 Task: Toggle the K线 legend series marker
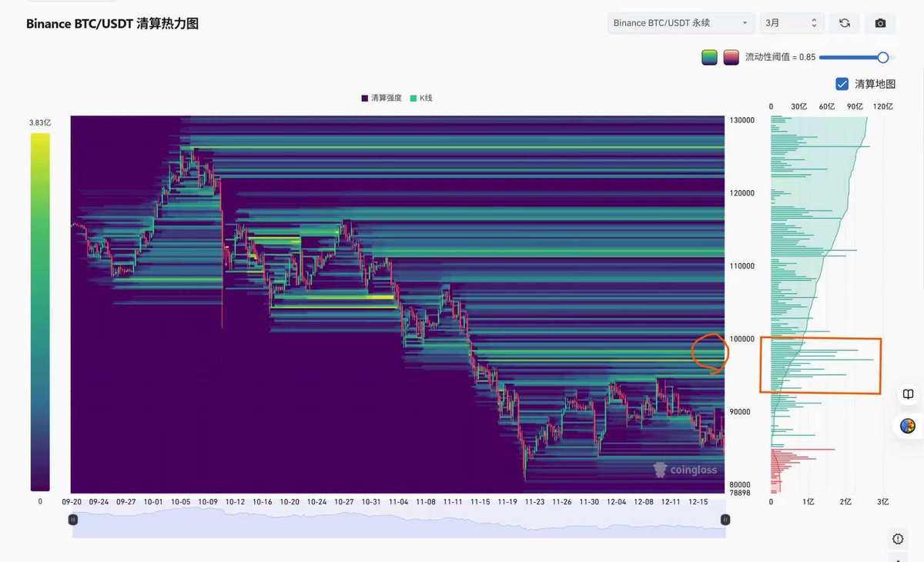413,98
